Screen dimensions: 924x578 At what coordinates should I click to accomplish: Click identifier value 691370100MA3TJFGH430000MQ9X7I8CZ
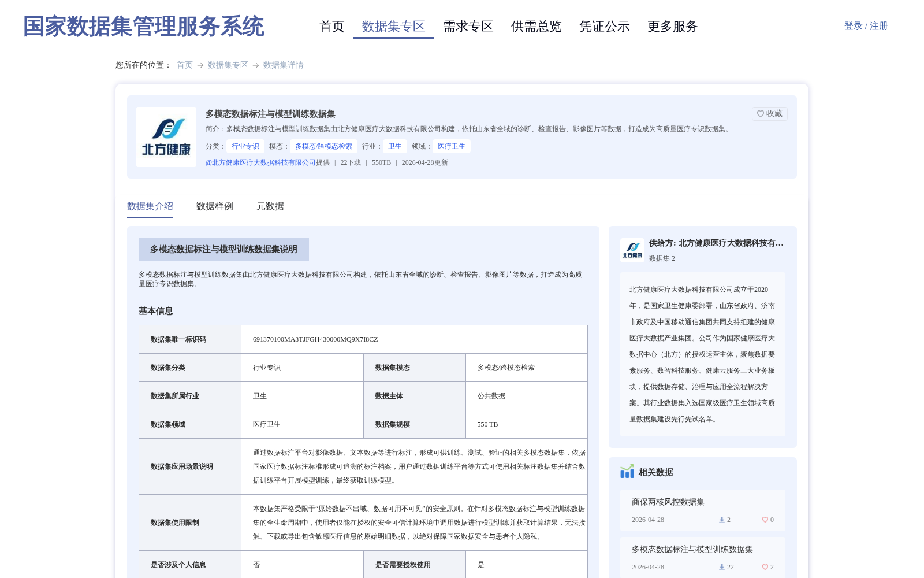point(315,339)
